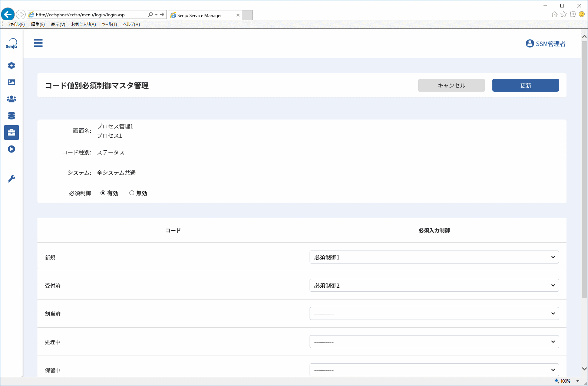The image size is (588, 386).
Task: Open the play circle sidebar icon
Action: (x=11, y=149)
